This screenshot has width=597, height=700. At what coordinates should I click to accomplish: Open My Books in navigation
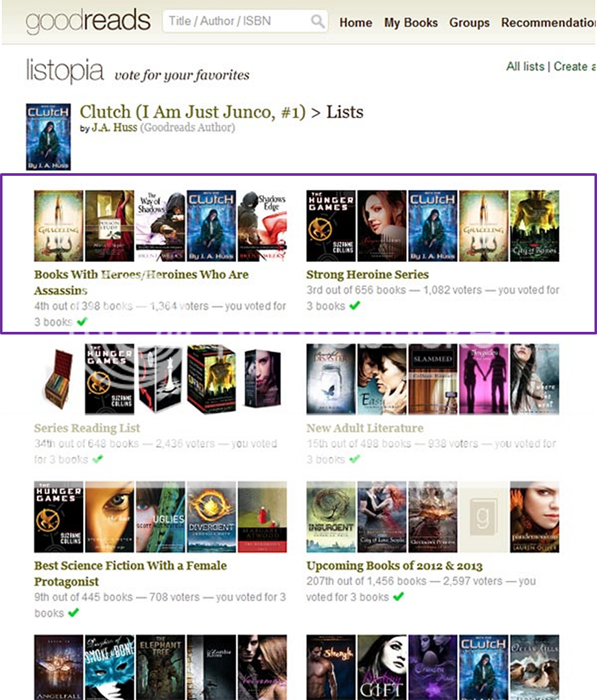coord(411,22)
